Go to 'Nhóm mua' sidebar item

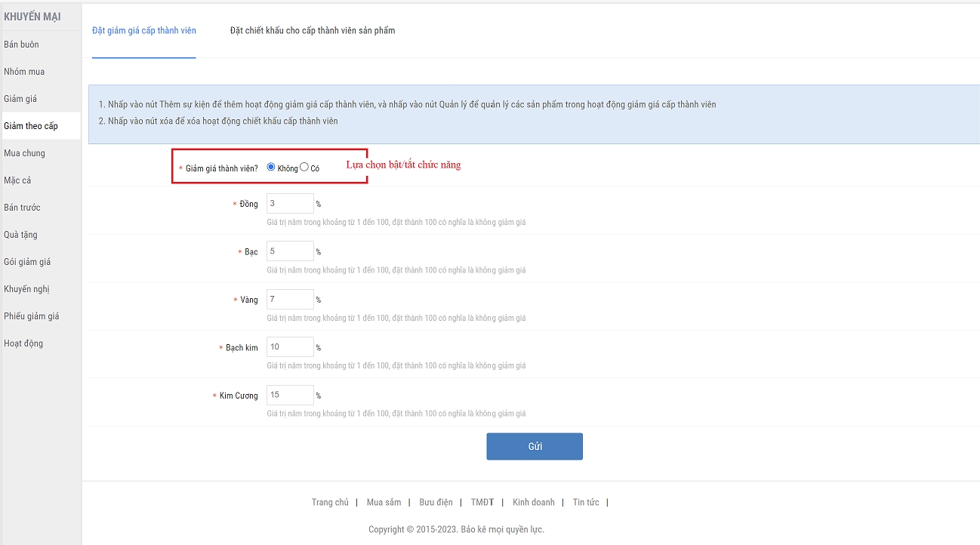24,72
